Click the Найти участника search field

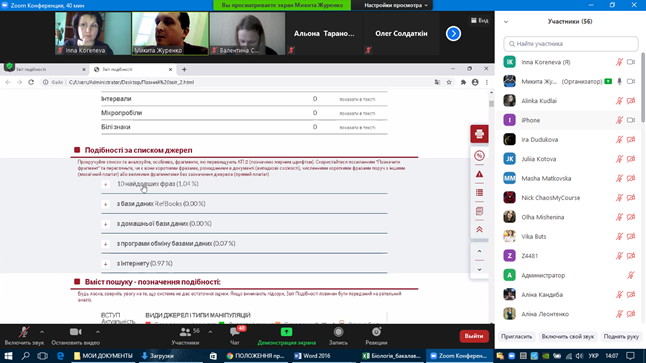(x=571, y=44)
